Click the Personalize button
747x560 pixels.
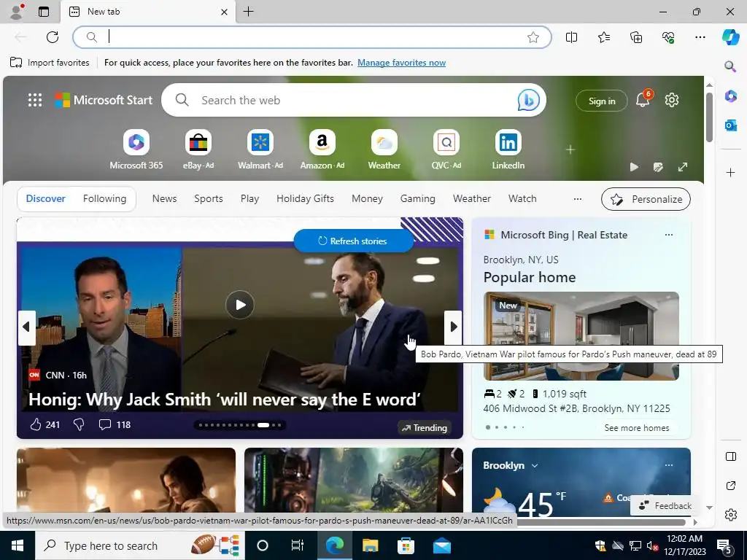[646, 199]
